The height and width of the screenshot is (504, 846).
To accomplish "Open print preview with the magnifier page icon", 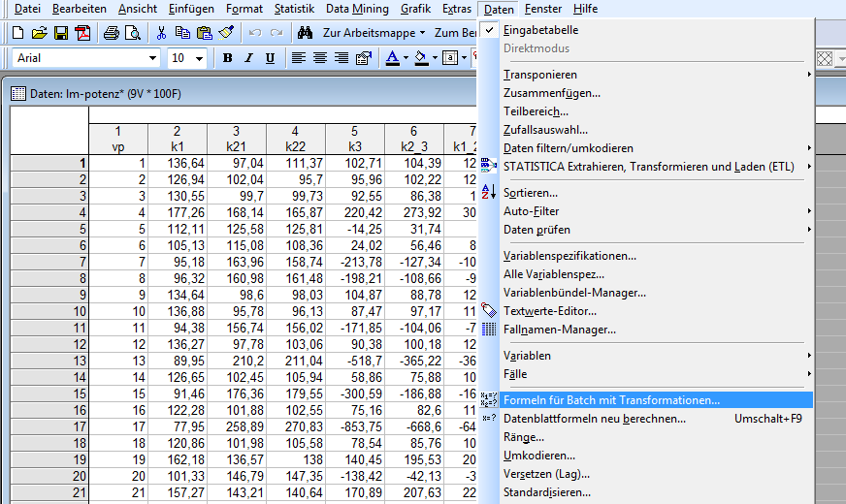I will pyautogui.click(x=132, y=33).
